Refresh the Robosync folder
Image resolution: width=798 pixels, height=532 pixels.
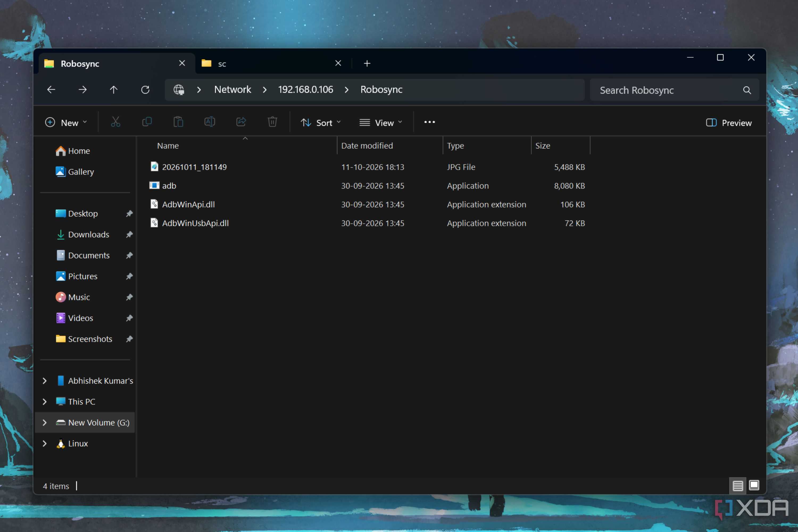145,90
